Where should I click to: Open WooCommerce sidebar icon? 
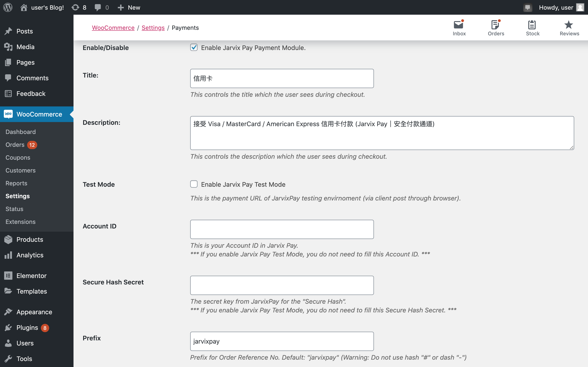click(x=8, y=114)
